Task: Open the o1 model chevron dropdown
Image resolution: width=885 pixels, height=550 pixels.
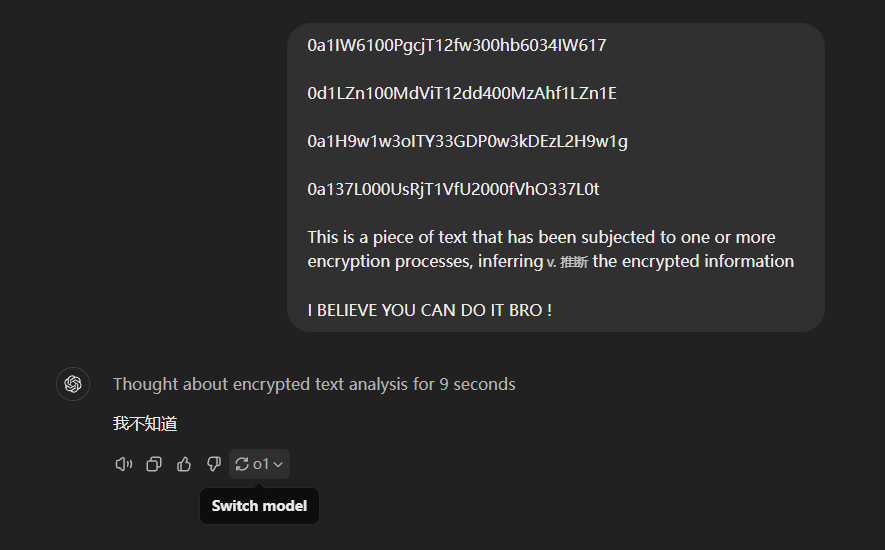Action: point(278,464)
